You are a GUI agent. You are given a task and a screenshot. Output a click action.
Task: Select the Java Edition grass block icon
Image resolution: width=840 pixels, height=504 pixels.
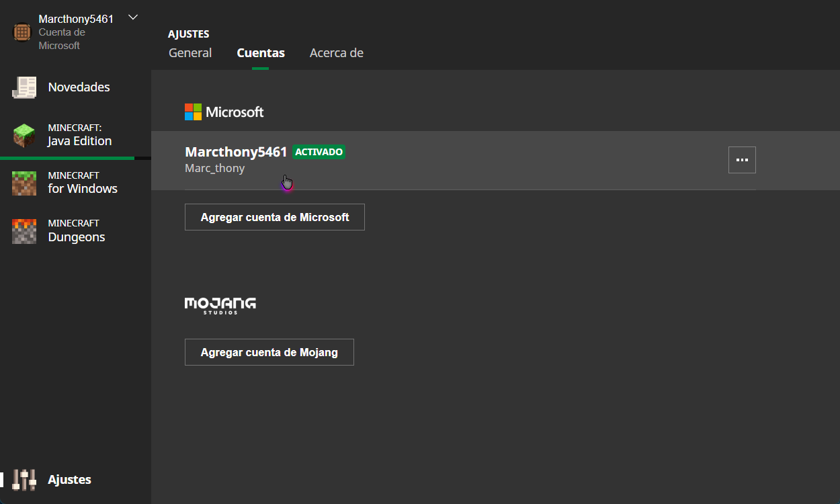[24, 135]
